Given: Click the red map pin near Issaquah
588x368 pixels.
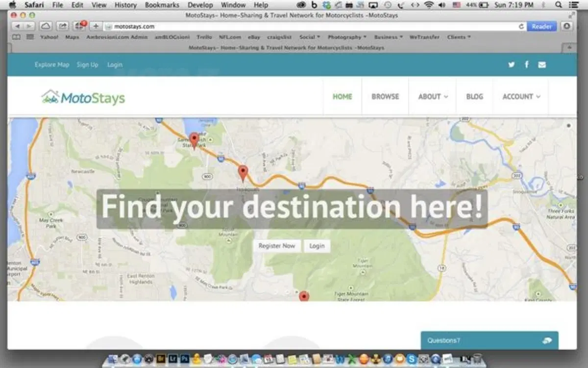Looking at the screenshot, I should point(243,173).
